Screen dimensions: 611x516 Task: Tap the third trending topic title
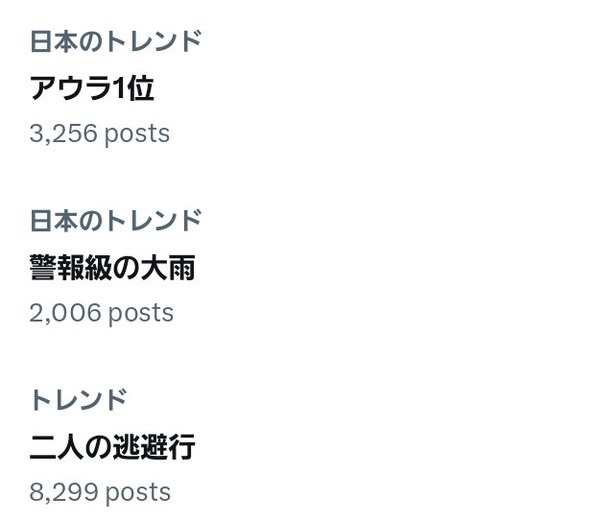[112, 447]
